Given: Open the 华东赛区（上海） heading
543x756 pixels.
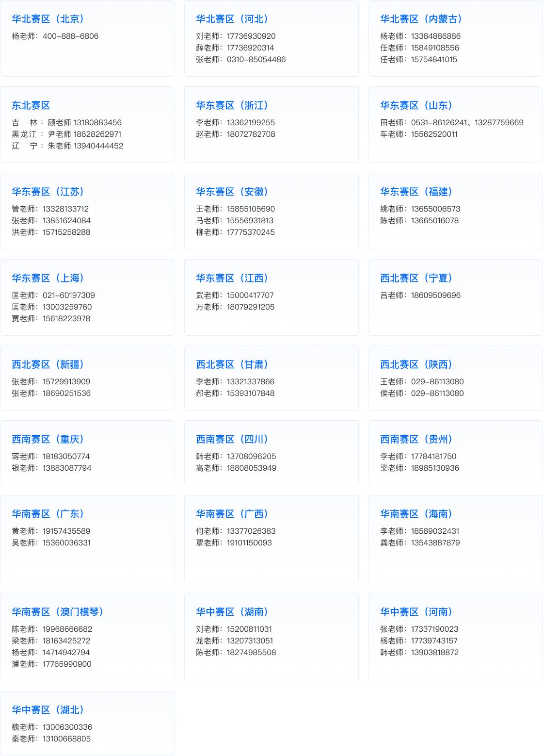Looking at the screenshot, I should (48, 278).
